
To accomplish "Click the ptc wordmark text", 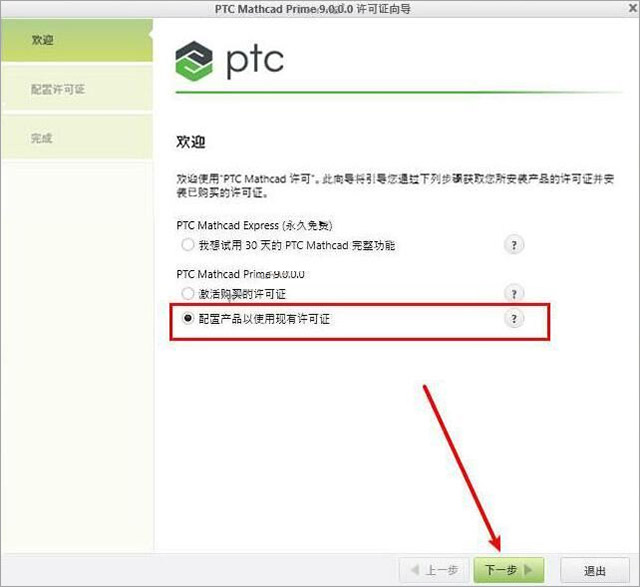I will [x=255, y=62].
